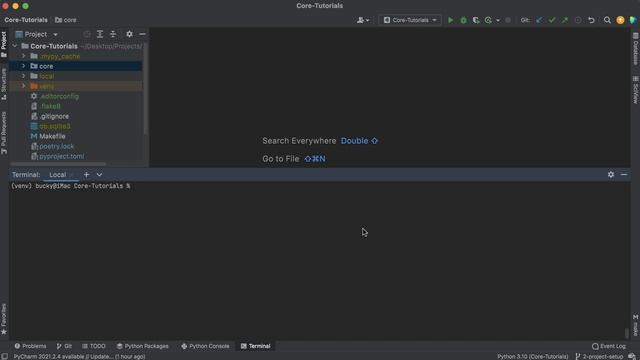Open Project side tab
The image size is (640, 360).
pos(4,44)
